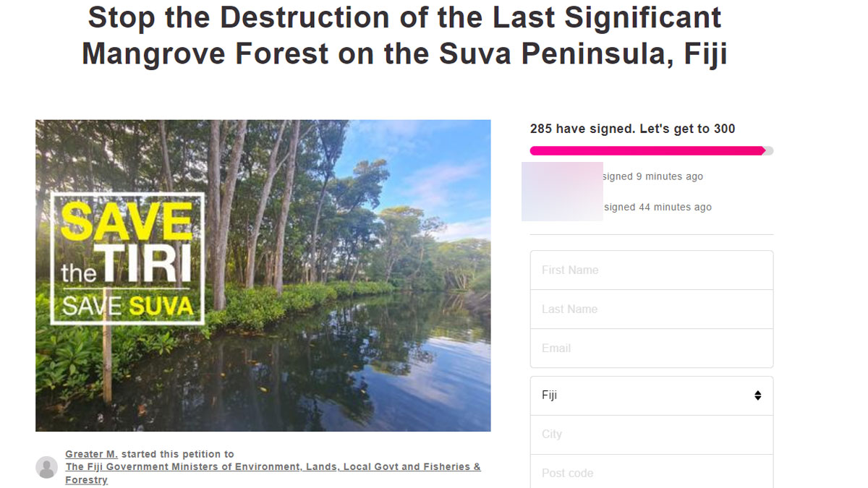The image size is (868, 488).
Task: Click the Save the Tiri logo overlay
Action: [x=127, y=258]
